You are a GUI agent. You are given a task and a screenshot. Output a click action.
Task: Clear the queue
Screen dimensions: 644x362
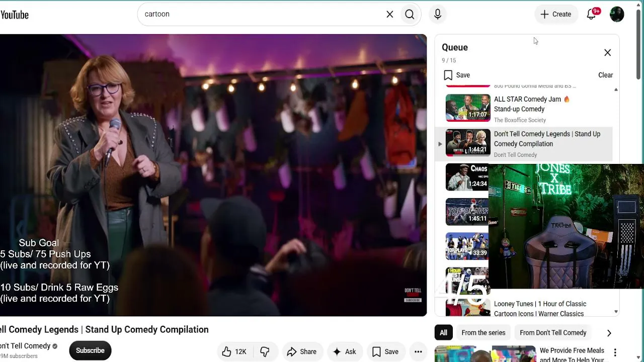605,75
